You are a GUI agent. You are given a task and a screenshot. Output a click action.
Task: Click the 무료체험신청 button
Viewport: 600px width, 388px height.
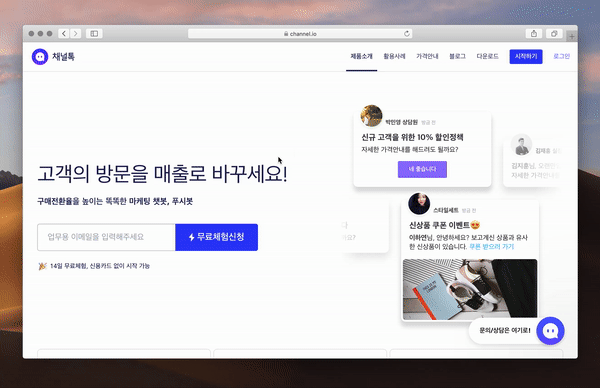pos(217,237)
